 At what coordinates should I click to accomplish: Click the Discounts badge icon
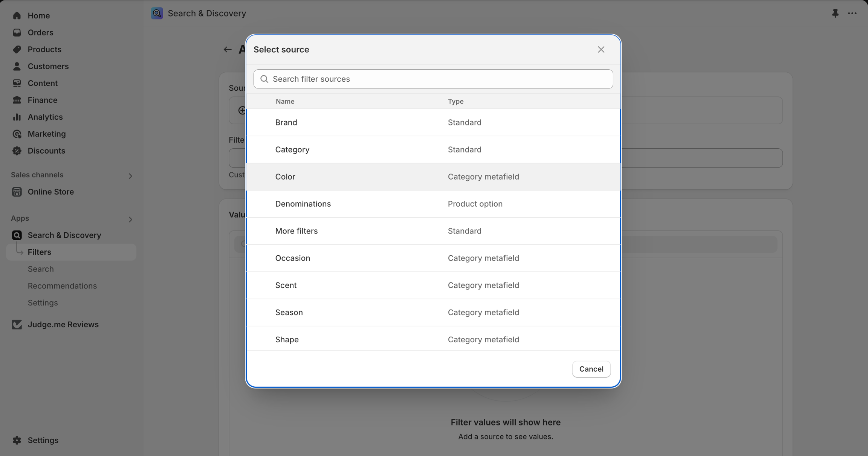coord(17,151)
